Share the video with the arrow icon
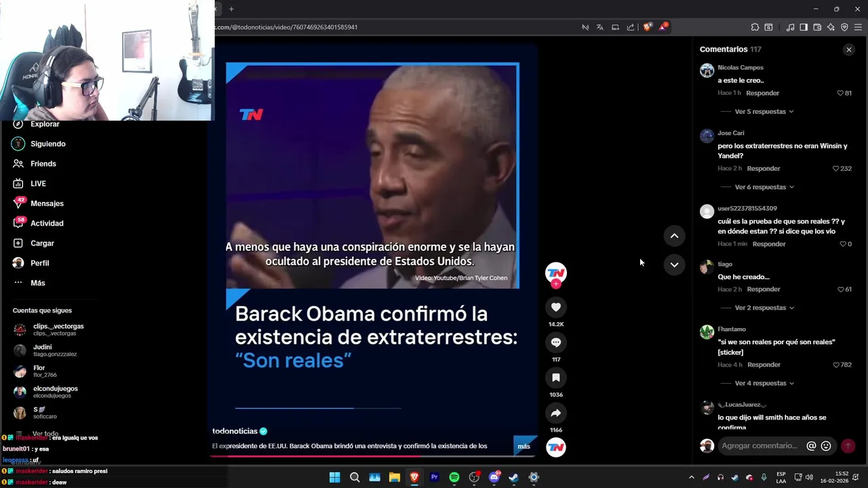 click(556, 413)
